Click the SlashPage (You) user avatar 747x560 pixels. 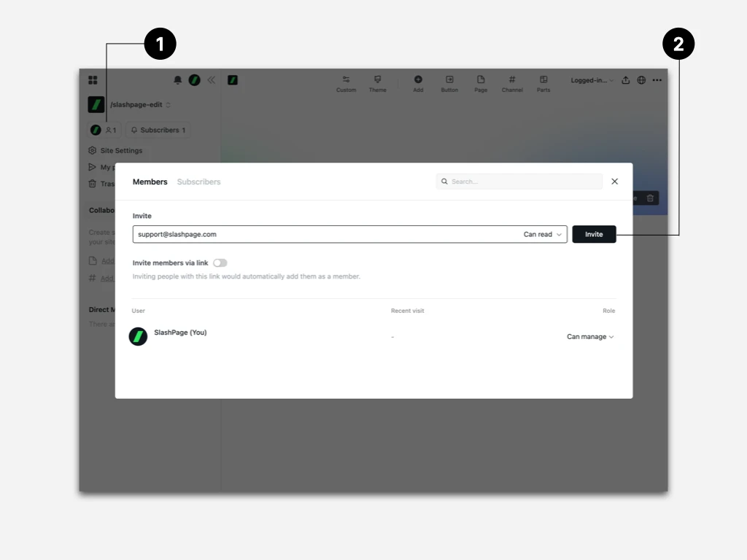pyautogui.click(x=138, y=337)
